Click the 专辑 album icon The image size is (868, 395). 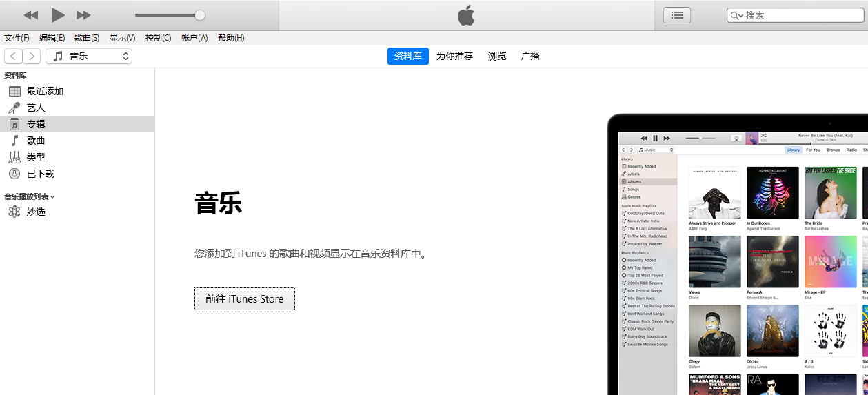click(x=14, y=124)
